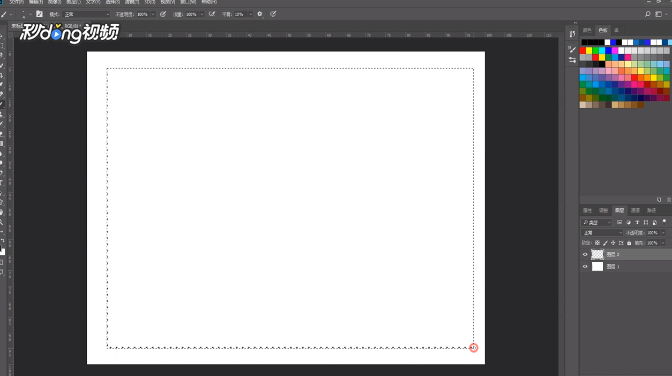The width and height of the screenshot is (672, 376).
Task: Click the layer opacity value field
Action: coord(653,233)
